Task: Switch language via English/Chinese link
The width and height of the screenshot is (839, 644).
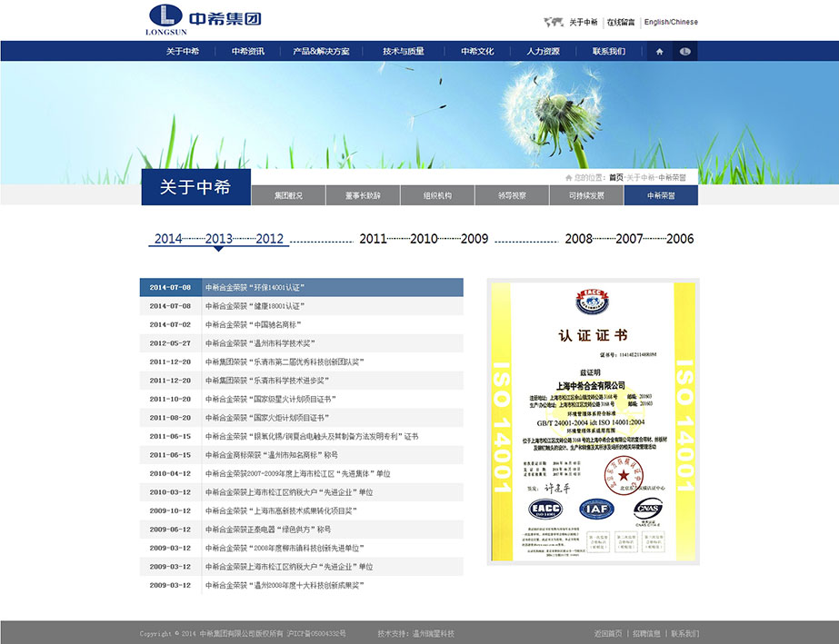Action: click(x=671, y=22)
